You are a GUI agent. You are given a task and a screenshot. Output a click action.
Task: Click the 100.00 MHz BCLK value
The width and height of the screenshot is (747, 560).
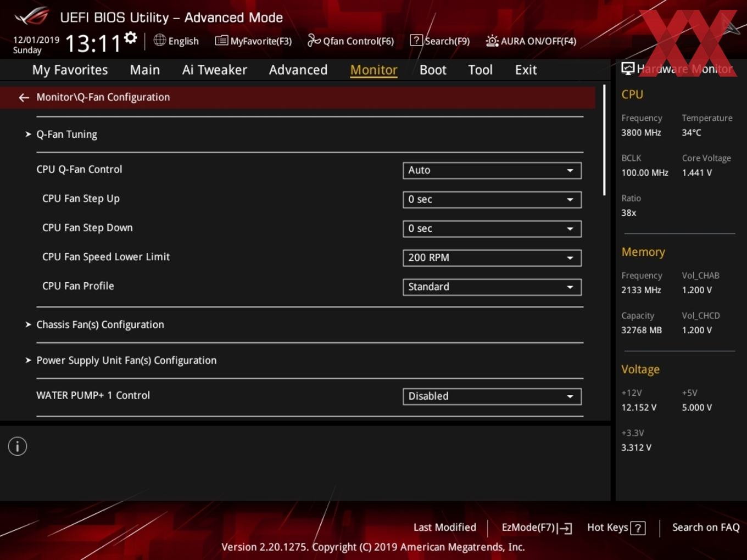click(x=644, y=172)
